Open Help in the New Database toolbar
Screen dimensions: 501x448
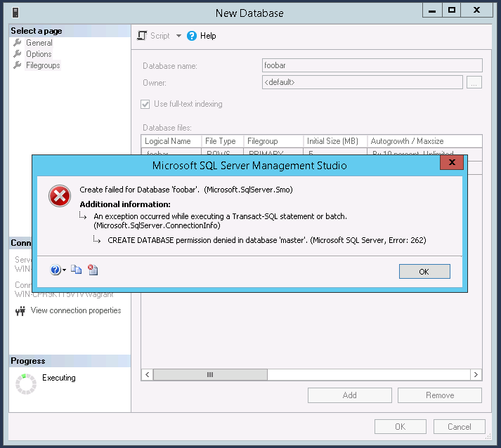(201, 36)
